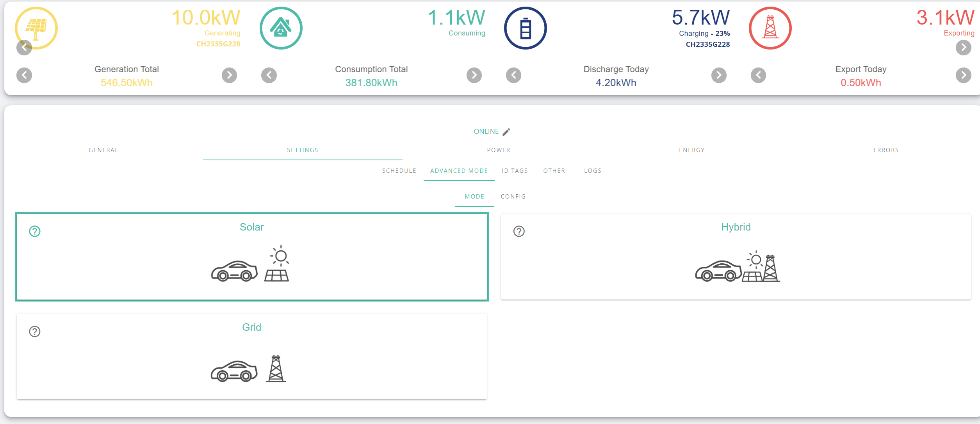The image size is (980, 424).
Task: Click the sun and panel icon in Solar card
Action: (277, 263)
